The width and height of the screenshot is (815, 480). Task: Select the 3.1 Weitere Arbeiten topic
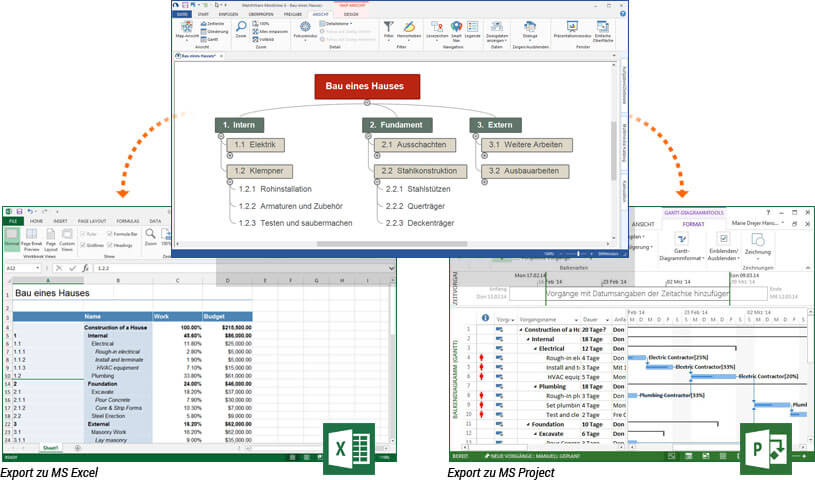coord(527,145)
